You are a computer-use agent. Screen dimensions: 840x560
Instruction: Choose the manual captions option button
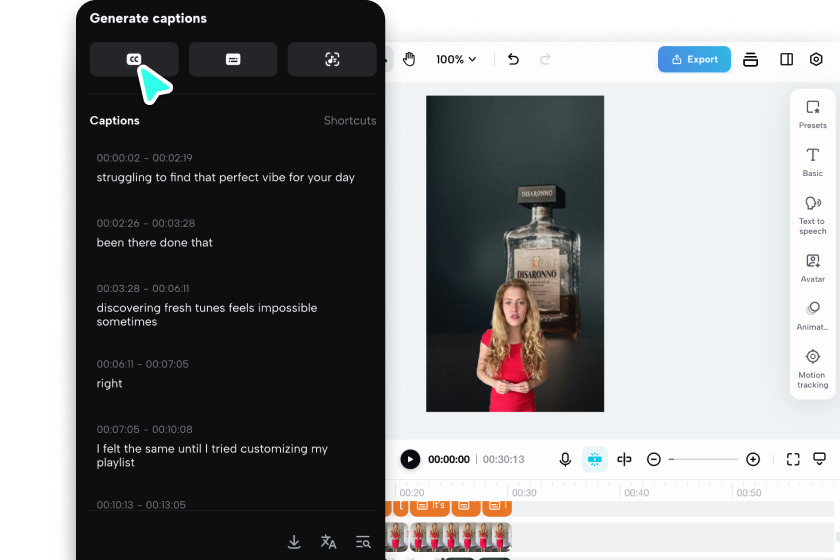[x=233, y=59]
